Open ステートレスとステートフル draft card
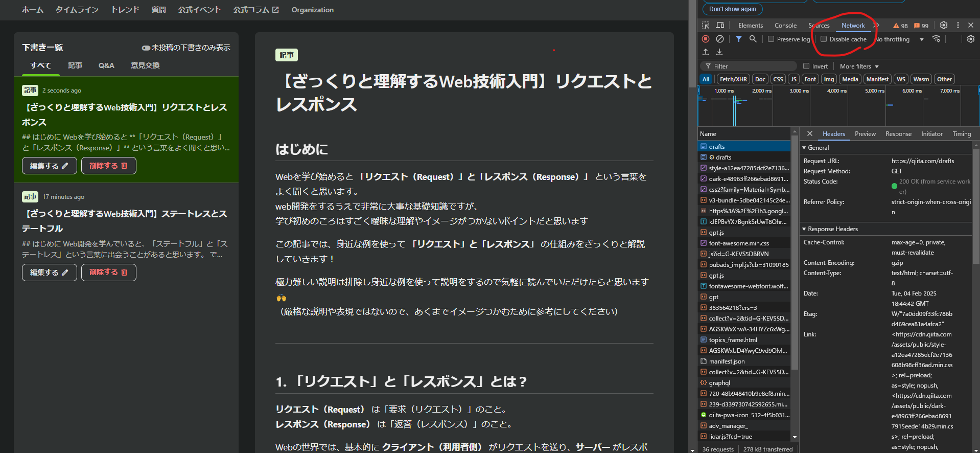 (126, 236)
